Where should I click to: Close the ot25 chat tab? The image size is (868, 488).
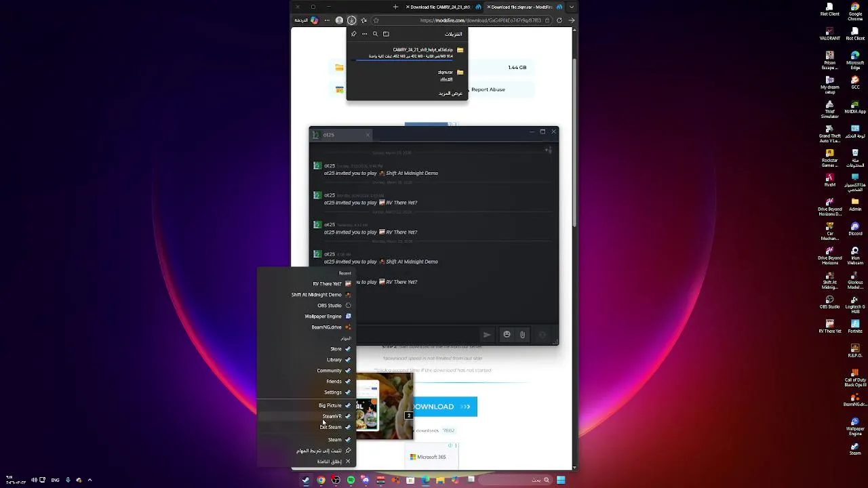tap(368, 135)
